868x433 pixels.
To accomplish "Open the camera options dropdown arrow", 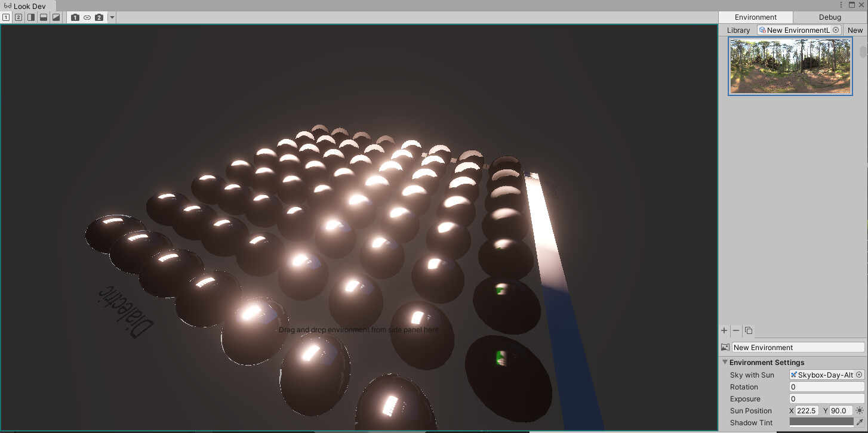I will (112, 17).
